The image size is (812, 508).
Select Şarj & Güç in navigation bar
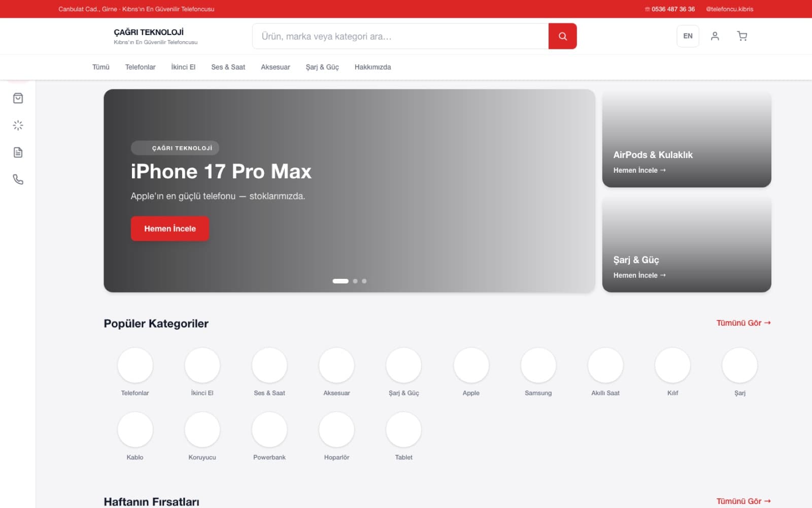click(322, 67)
